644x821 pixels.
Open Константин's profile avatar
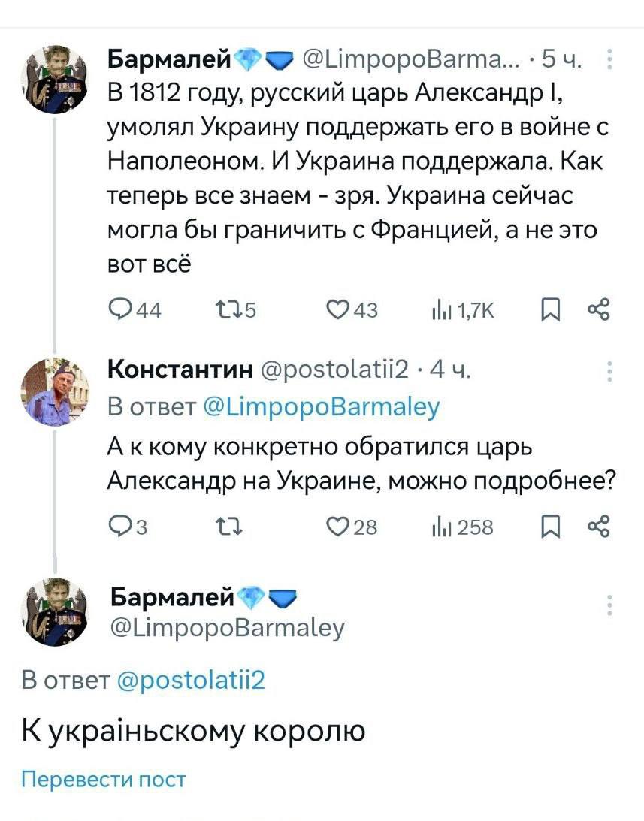point(54,391)
